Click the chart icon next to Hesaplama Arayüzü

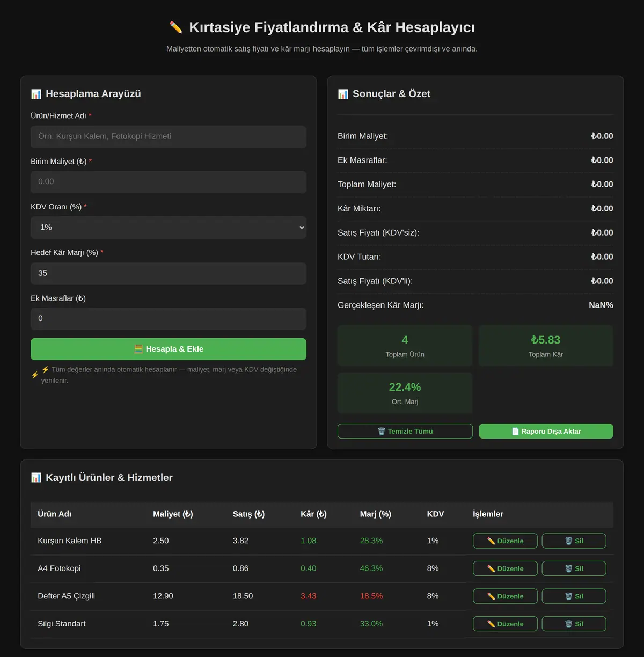(36, 94)
